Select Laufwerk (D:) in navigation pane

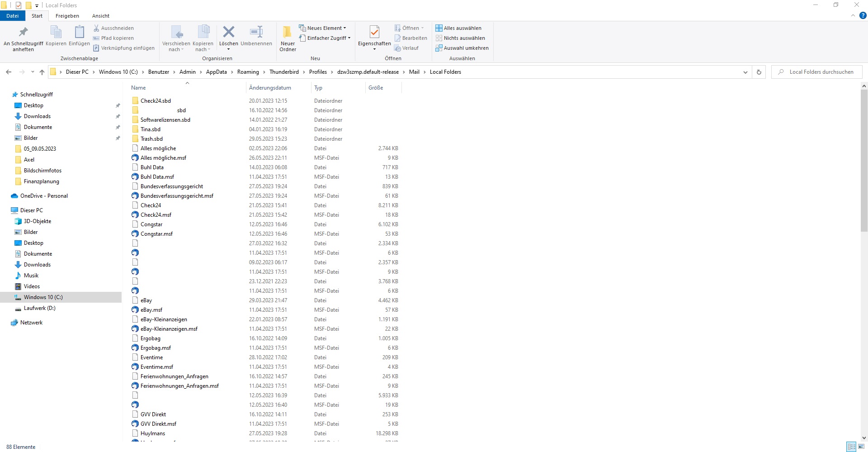39,308
